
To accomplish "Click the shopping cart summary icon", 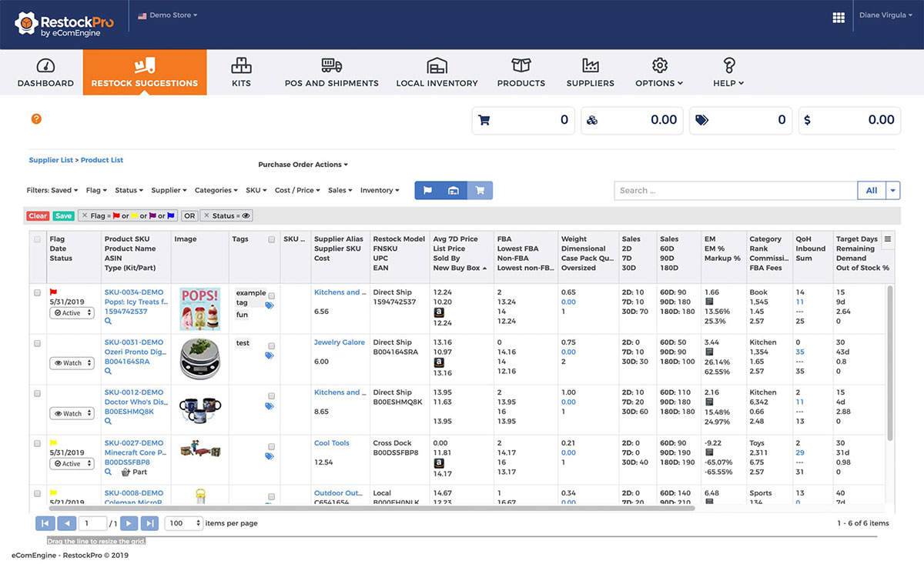I will click(484, 120).
